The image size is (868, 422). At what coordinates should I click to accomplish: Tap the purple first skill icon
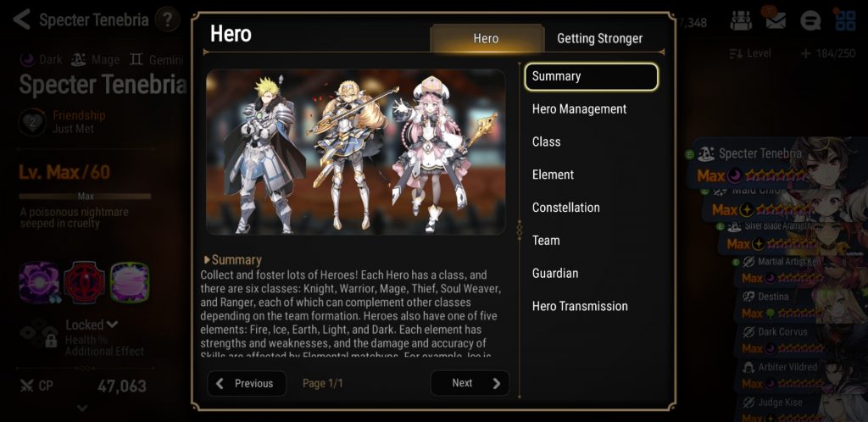point(39,282)
